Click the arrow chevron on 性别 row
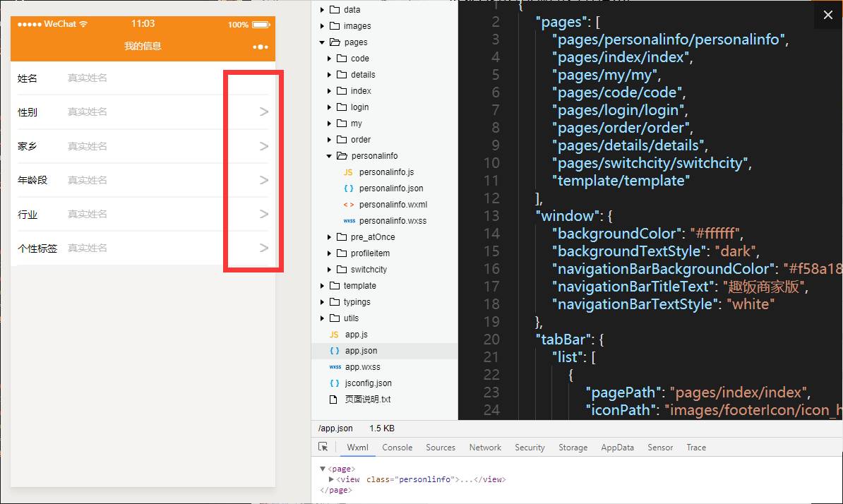 pos(264,112)
